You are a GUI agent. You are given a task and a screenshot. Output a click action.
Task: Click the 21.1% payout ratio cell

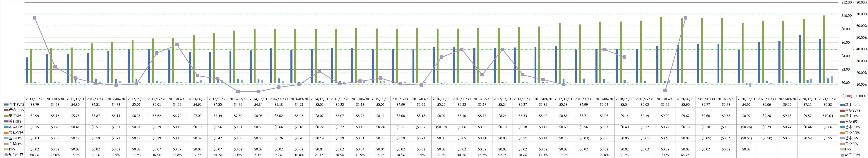click(319, 155)
